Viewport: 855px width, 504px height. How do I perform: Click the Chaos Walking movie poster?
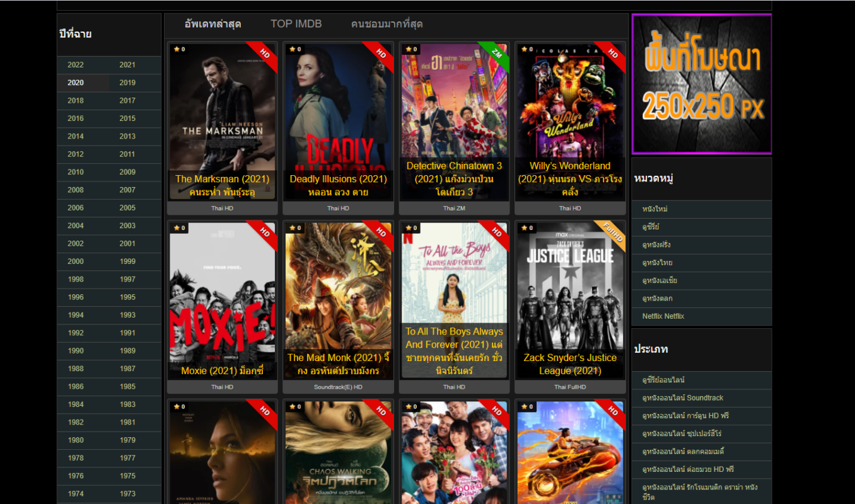coord(338,452)
